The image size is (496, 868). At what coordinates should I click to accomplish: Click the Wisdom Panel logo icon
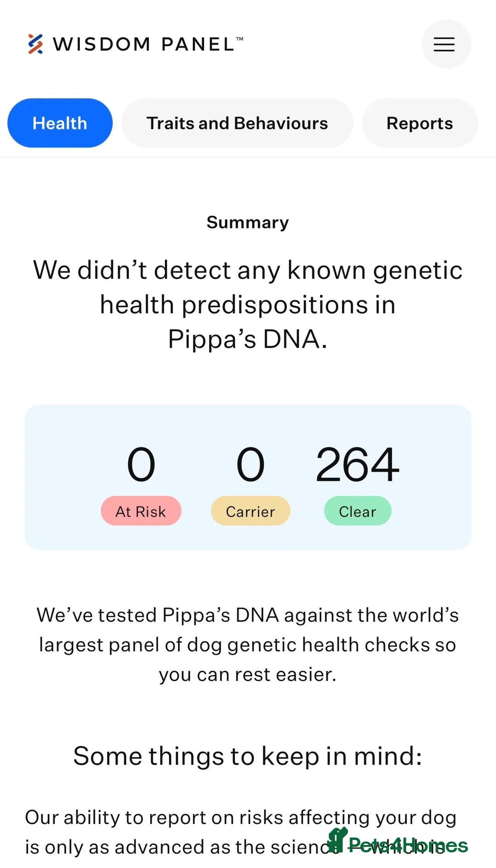(35, 44)
